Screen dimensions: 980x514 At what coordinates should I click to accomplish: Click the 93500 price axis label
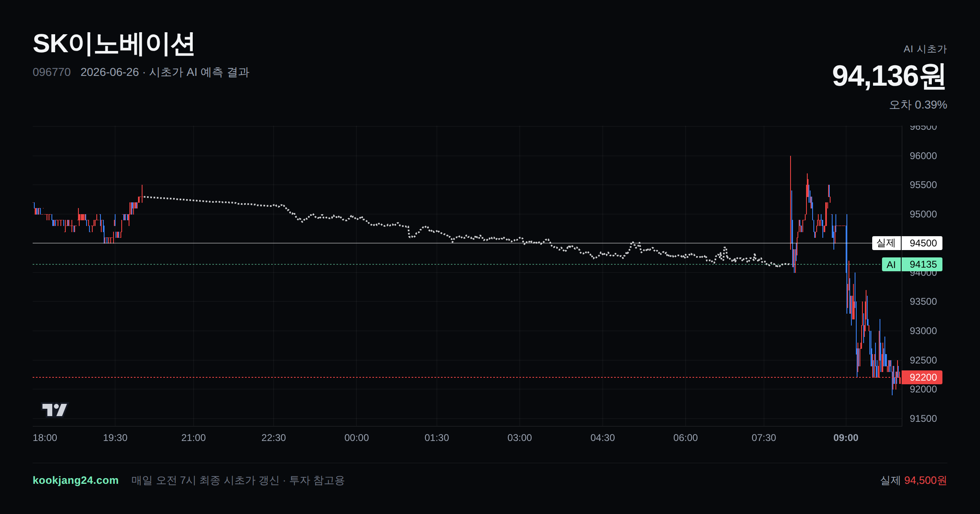pos(923,301)
